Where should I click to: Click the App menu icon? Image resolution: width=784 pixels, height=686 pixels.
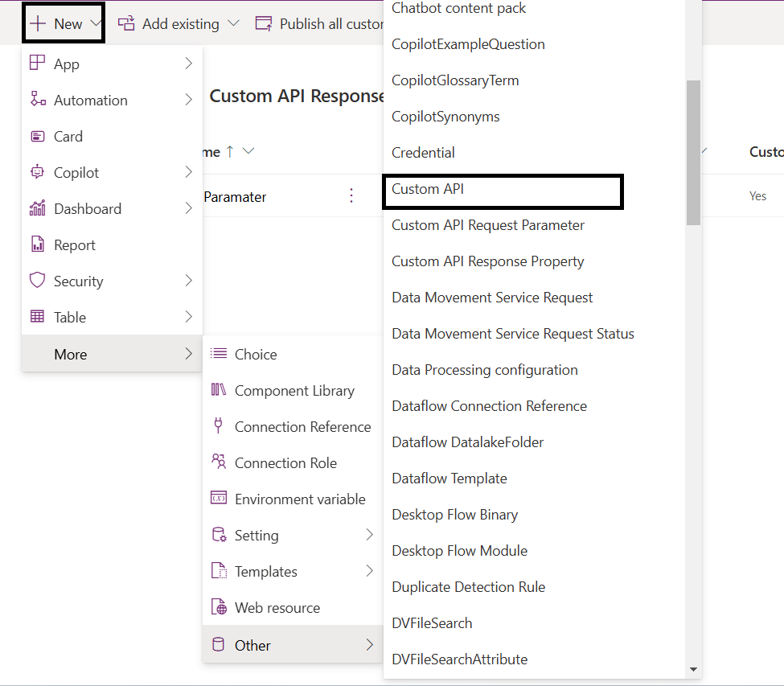38,63
